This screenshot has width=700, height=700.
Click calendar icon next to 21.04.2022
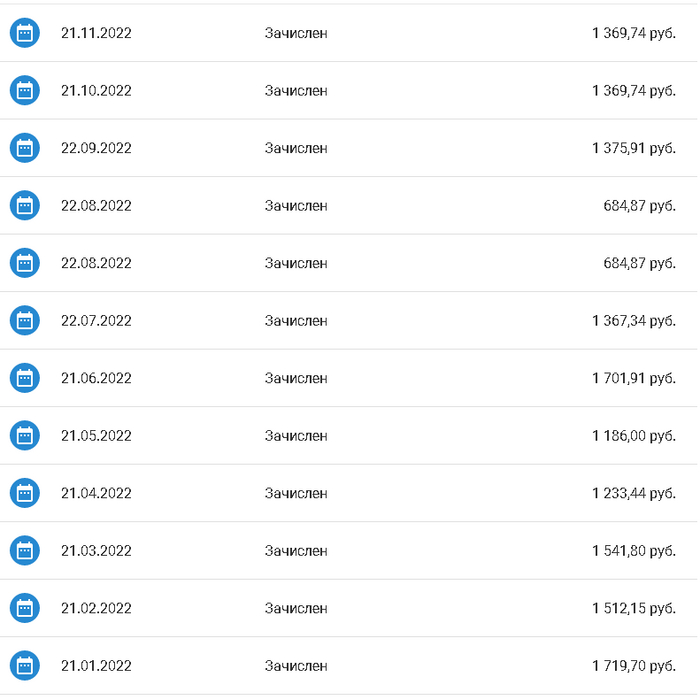tap(25, 493)
